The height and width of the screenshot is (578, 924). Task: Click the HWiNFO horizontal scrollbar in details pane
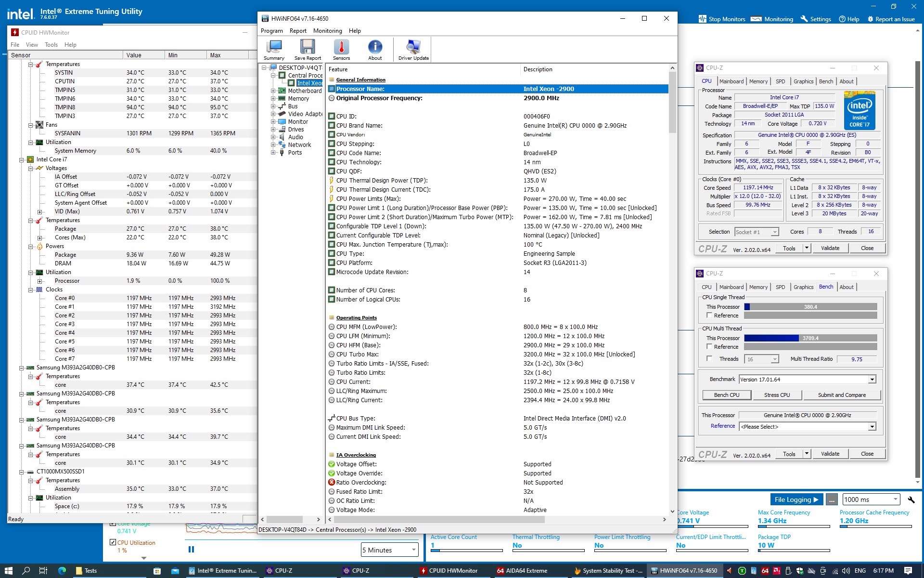click(x=438, y=520)
